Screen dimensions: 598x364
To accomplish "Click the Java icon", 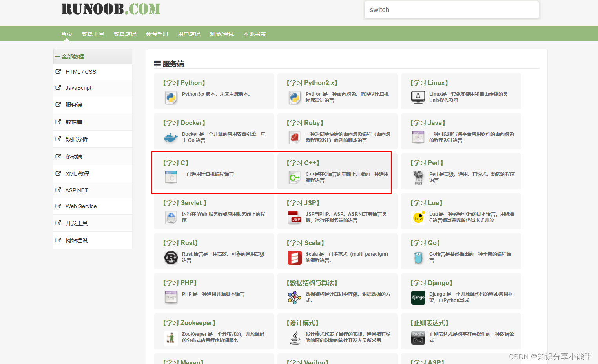I will click(418, 137).
